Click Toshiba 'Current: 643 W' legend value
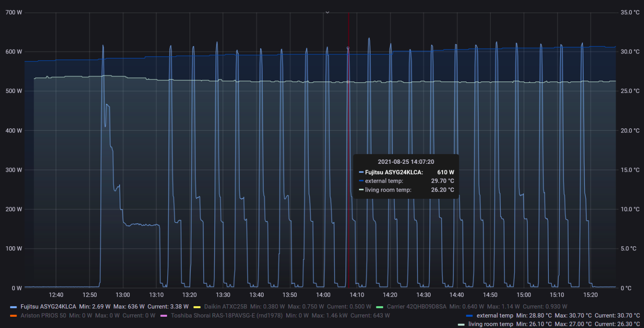 [x=370, y=316]
